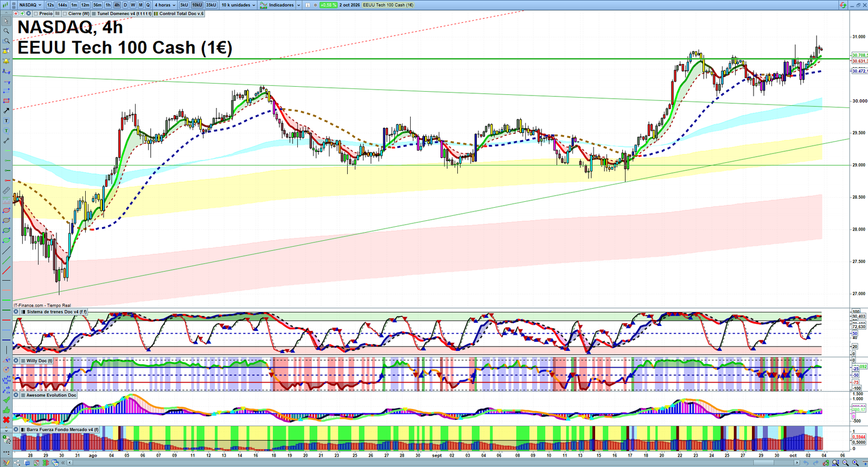The height and width of the screenshot is (467, 868).
Task: Pick the alert bell tool
Action: pos(6,61)
